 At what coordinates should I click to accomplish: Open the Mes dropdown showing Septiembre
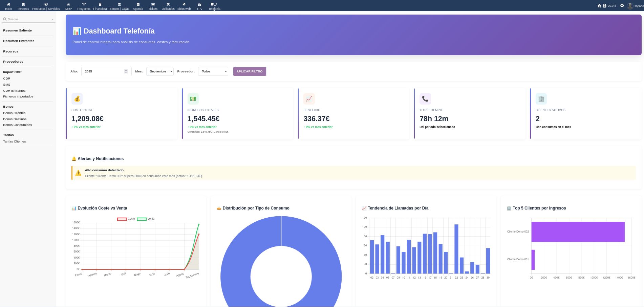tap(160, 71)
